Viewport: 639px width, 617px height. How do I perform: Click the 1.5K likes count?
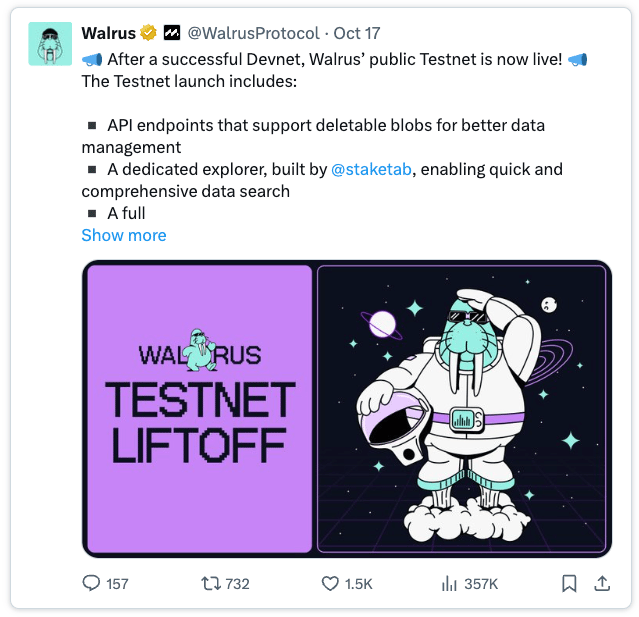(x=359, y=584)
